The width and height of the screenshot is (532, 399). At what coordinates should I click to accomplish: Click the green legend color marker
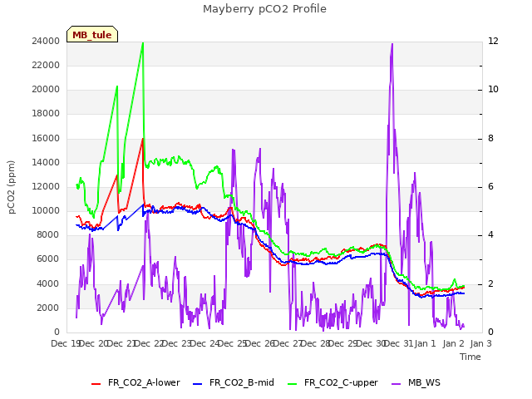292,384
